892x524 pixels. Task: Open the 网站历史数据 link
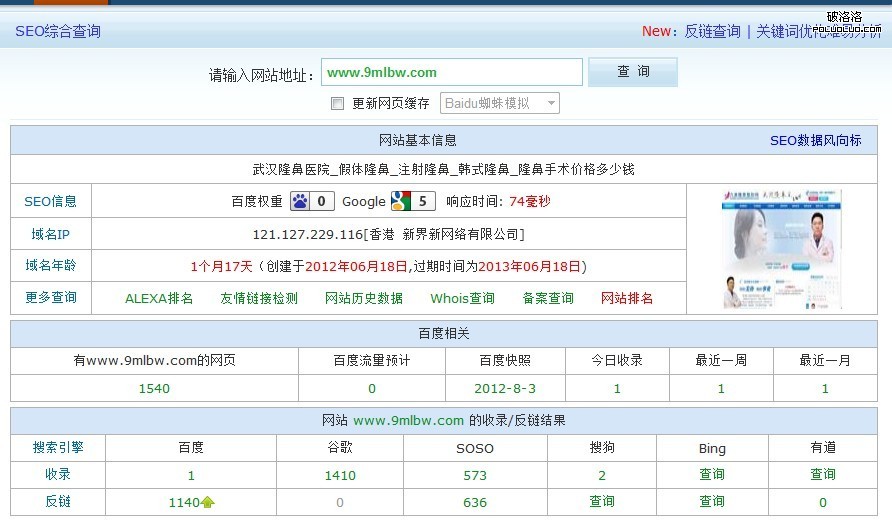point(364,298)
